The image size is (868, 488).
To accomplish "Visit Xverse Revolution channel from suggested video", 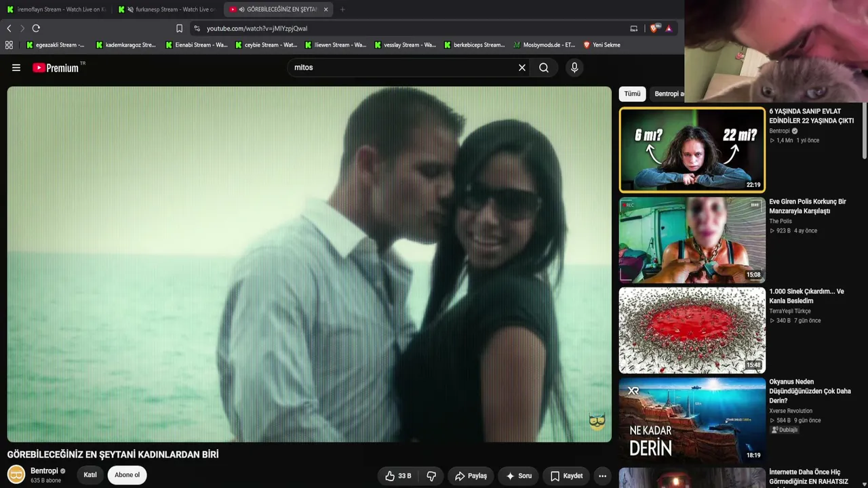I will point(791,411).
